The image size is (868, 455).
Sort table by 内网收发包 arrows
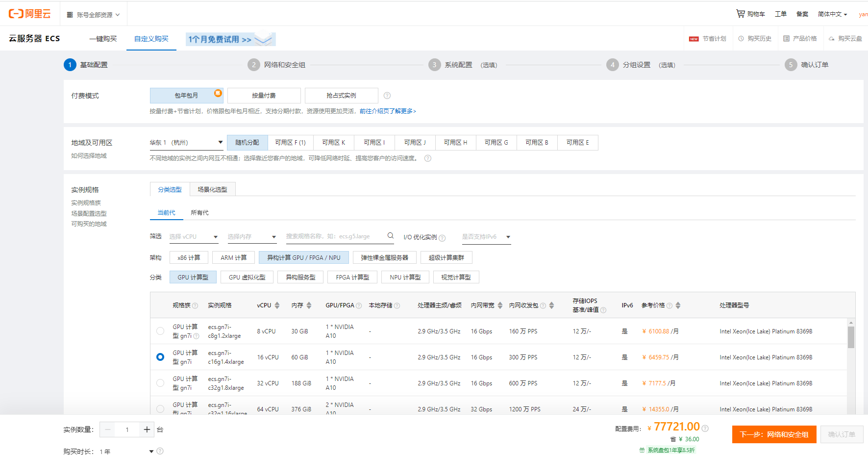pos(551,305)
